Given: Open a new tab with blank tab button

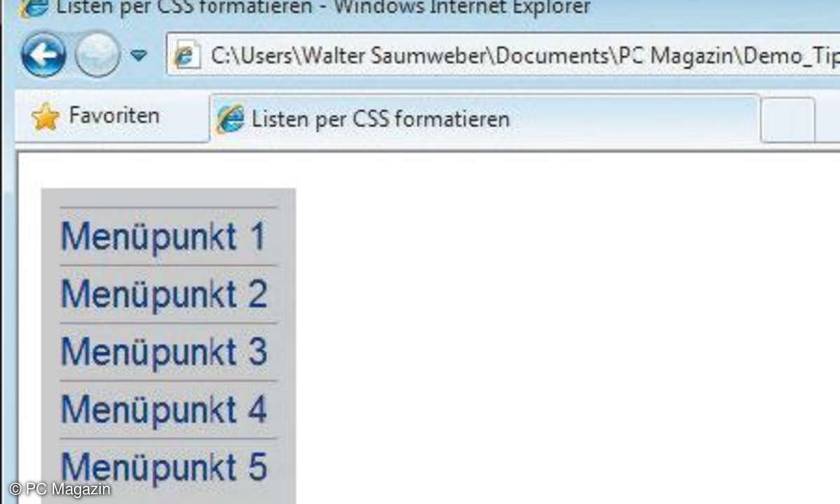Looking at the screenshot, I should point(787,120).
